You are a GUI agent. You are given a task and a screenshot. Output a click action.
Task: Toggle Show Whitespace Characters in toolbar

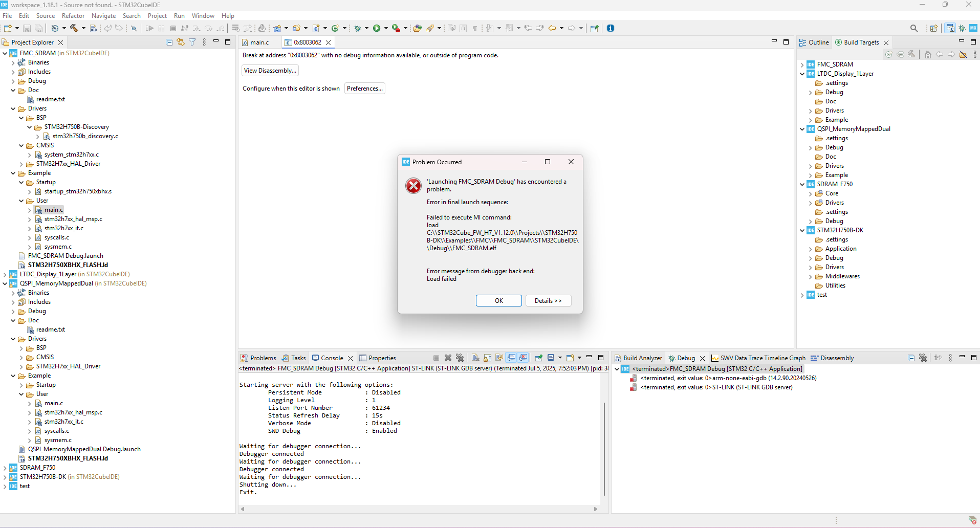[x=475, y=28]
